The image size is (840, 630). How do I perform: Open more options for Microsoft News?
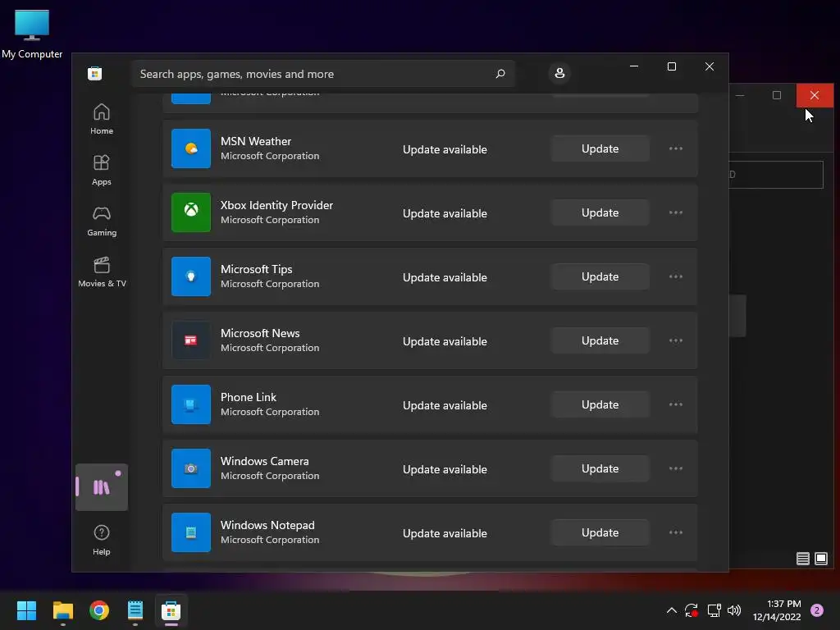(x=676, y=340)
